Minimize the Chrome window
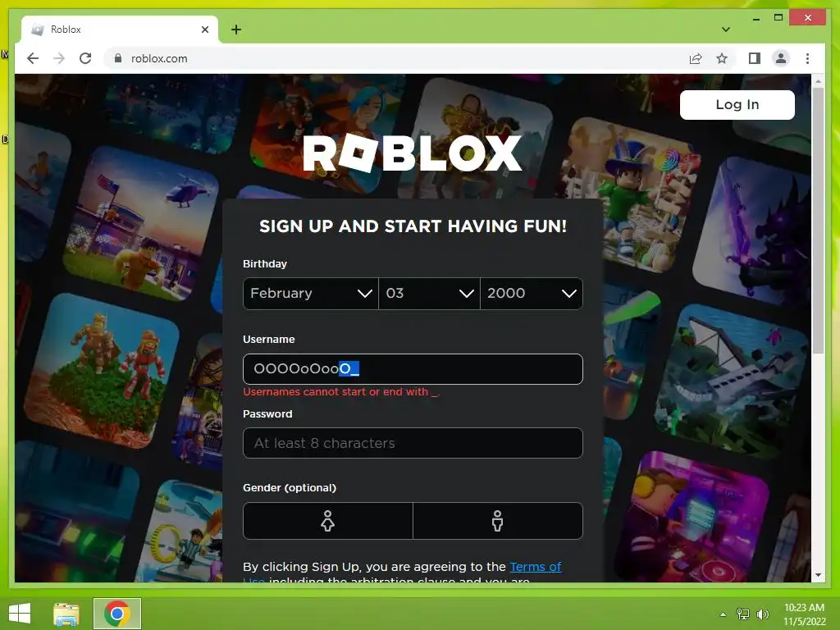This screenshot has width=840, height=630. [x=756, y=18]
